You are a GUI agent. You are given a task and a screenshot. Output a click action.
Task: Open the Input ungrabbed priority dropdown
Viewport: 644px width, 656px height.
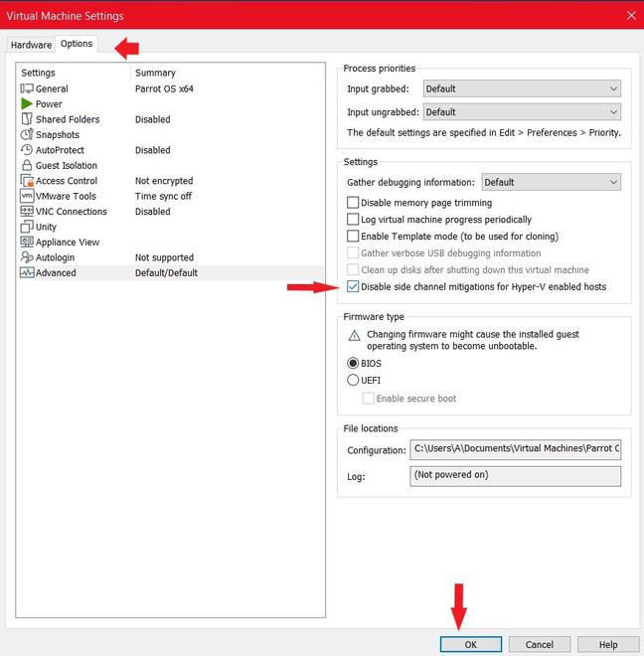click(x=522, y=112)
